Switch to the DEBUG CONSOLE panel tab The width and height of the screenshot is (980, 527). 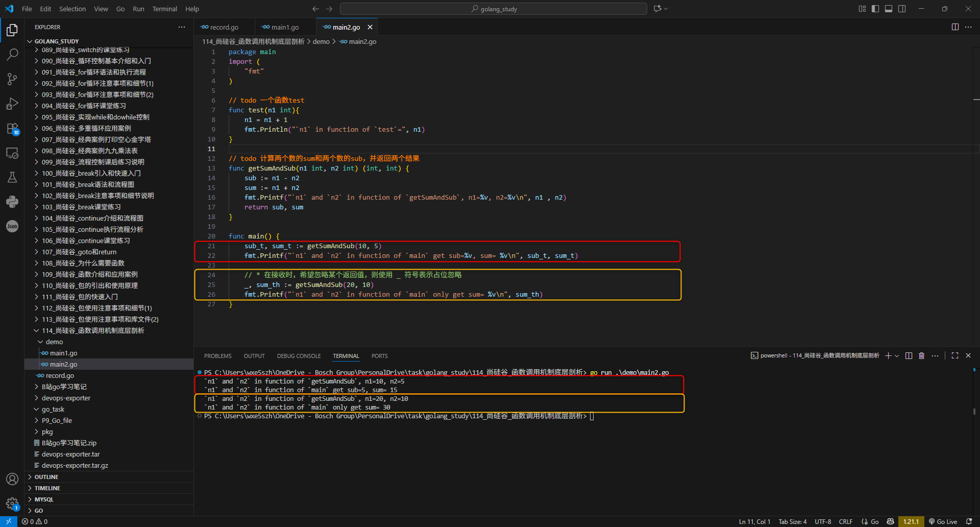pyautogui.click(x=299, y=356)
